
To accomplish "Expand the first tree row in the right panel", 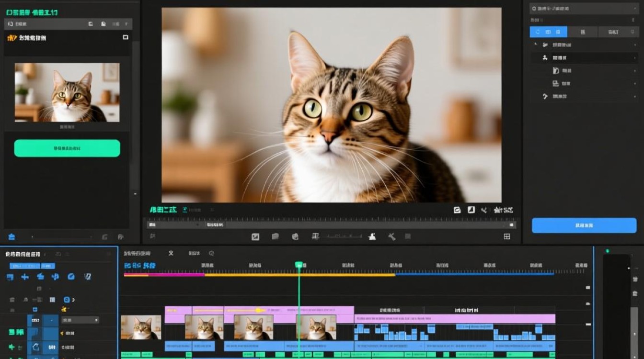I will [x=584, y=45].
